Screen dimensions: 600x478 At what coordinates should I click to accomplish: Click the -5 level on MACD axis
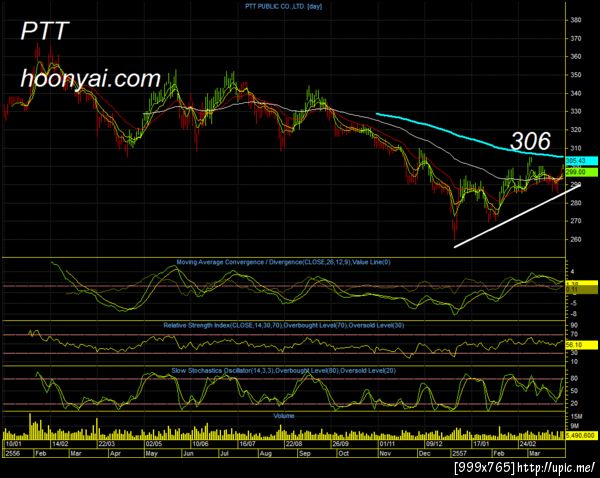click(x=573, y=303)
